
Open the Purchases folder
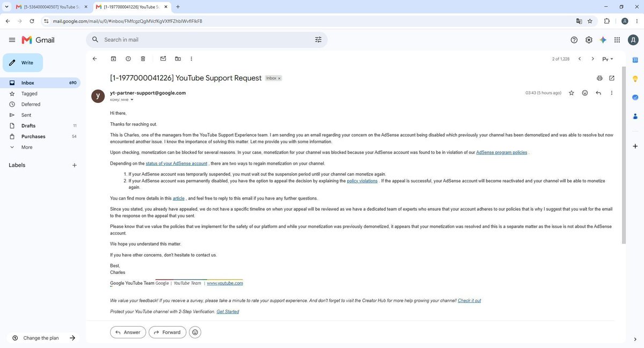[40, 136]
